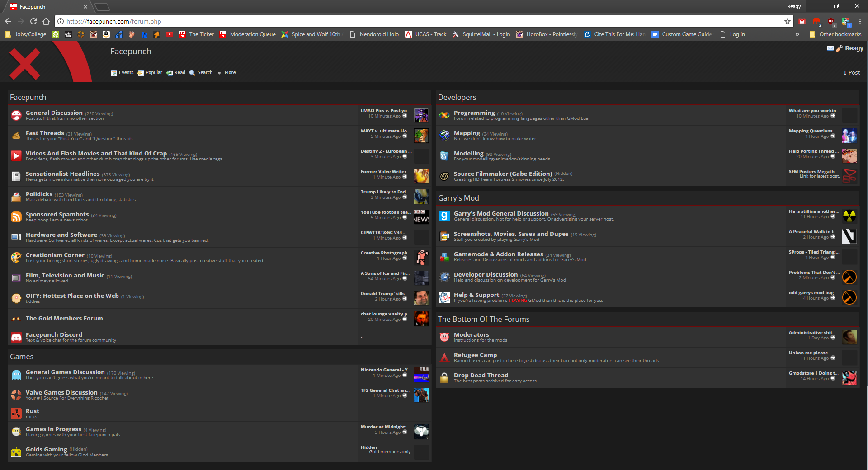
Task: Click the General Games Discussion ghost icon
Action: coord(16,375)
